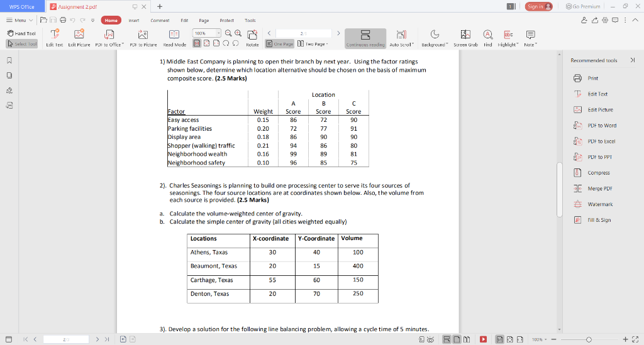Select the Home ribbon tab
The height and width of the screenshot is (345, 644).
pos(111,20)
